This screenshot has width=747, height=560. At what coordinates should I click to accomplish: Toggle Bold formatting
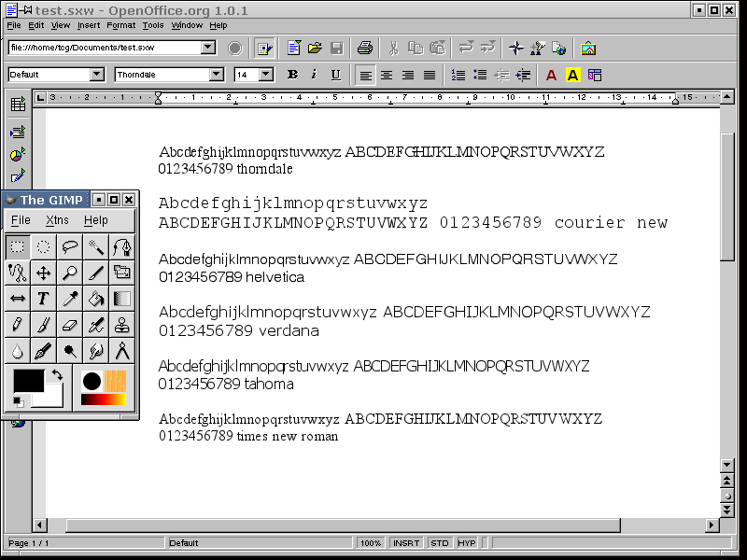(x=293, y=75)
